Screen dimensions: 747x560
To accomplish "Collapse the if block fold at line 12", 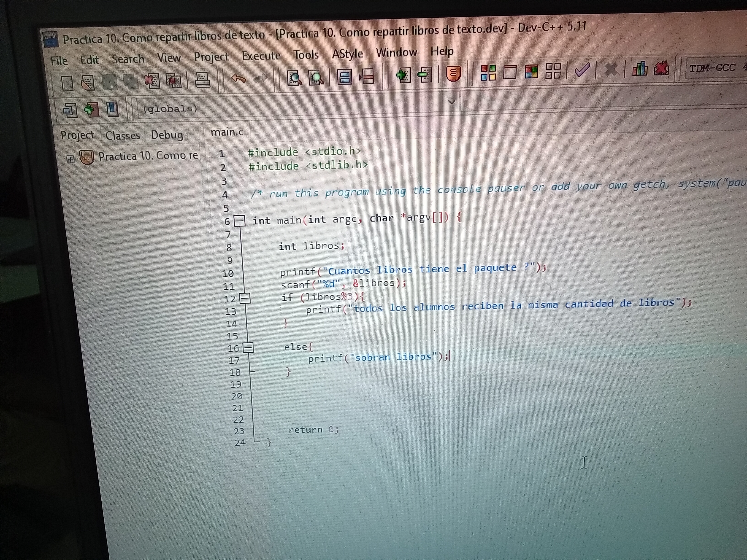I will [245, 298].
